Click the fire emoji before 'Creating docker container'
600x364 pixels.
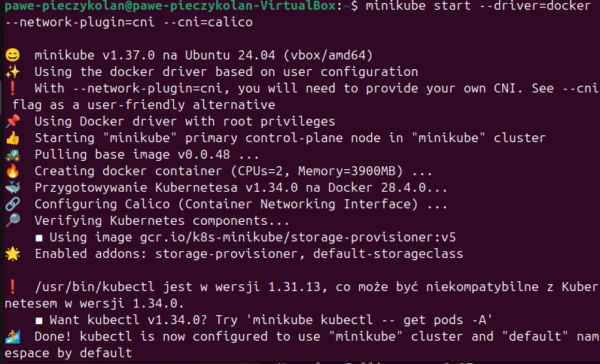pos(12,171)
